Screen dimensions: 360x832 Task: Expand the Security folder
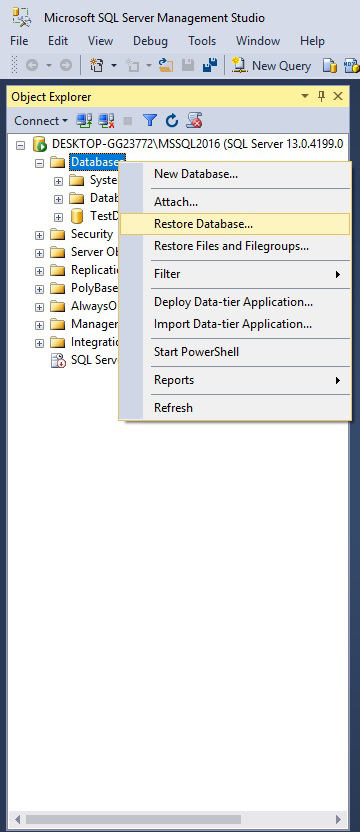point(39,235)
